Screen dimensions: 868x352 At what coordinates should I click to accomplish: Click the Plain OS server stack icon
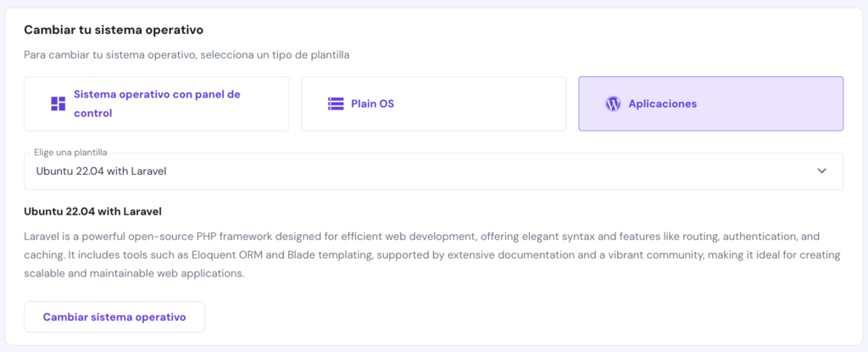[336, 103]
